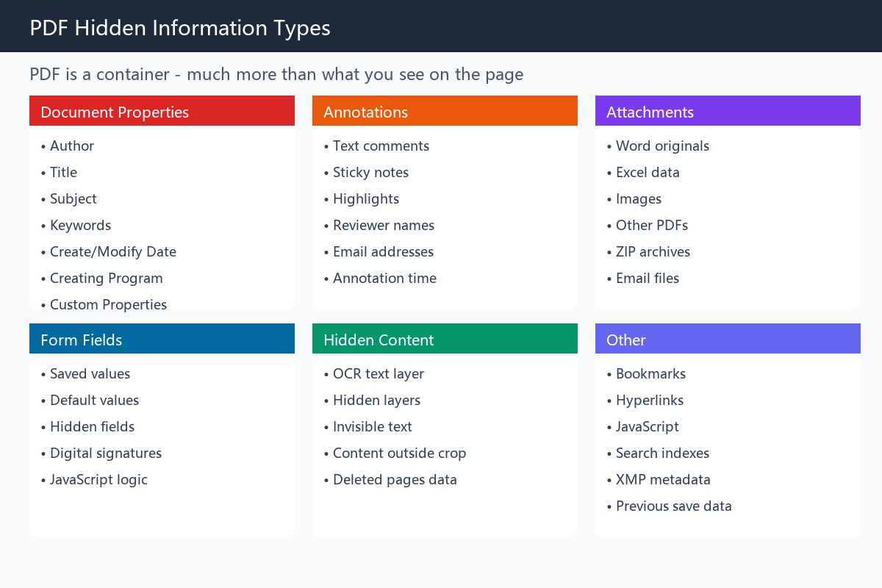The height and width of the screenshot is (588, 882).
Task: Click the 'Sticky notes' item
Action: click(366, 172)
